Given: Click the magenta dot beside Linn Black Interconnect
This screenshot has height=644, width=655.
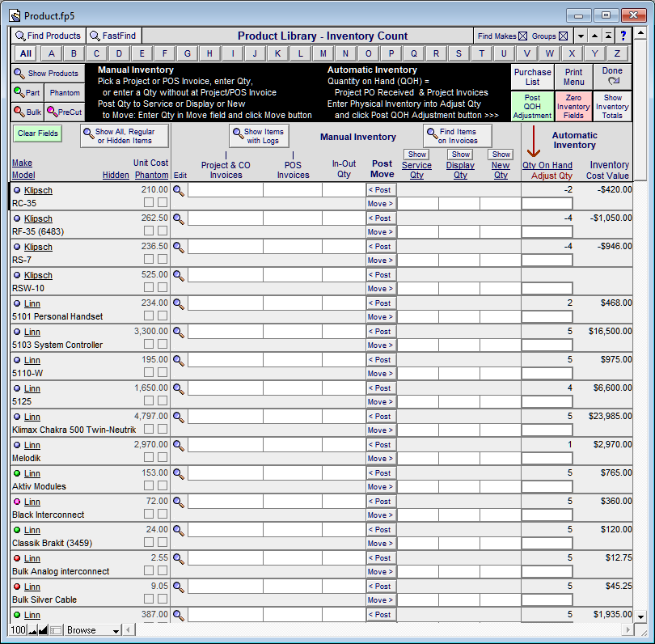Looking at the screenshot, I should pos(17,502).
